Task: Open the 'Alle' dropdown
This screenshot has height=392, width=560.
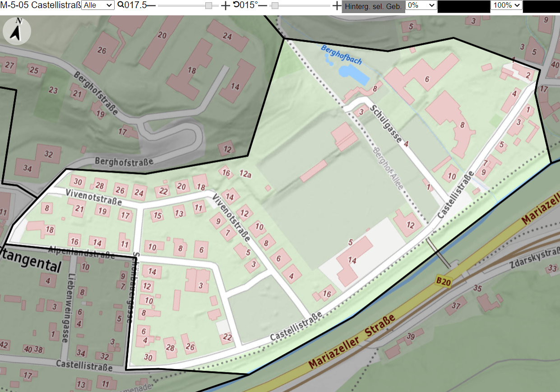Action: (98, 5)
